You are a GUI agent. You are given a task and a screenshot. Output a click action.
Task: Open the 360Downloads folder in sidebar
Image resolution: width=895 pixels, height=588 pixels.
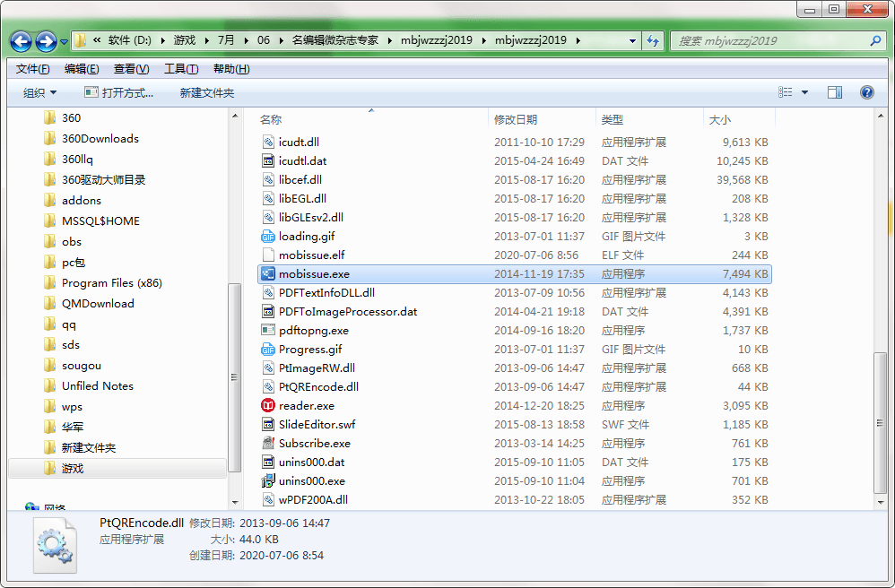100,139
